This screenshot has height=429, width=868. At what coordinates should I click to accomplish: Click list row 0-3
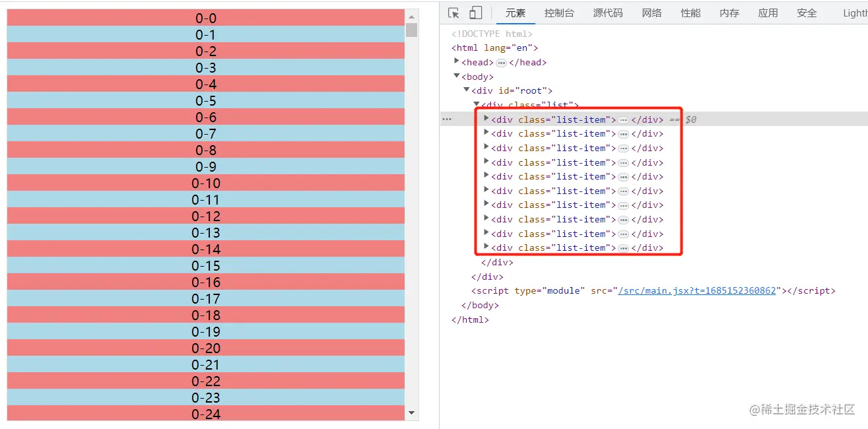206,67
